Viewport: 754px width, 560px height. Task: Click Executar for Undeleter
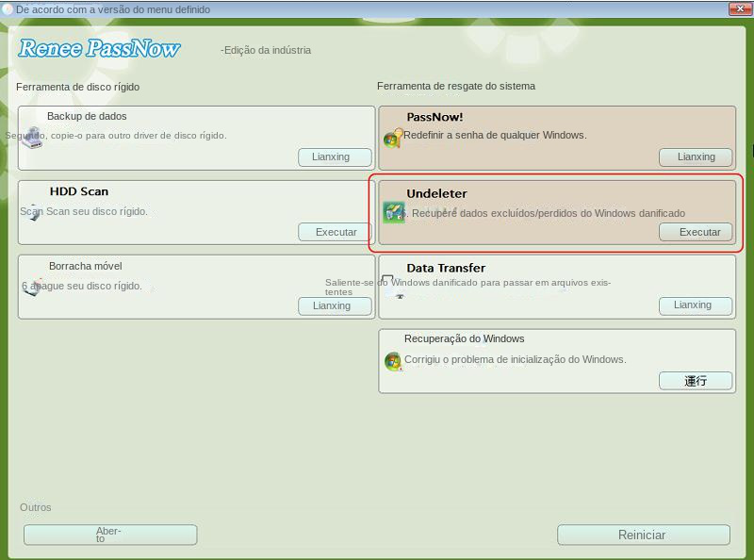pos(696,232)
